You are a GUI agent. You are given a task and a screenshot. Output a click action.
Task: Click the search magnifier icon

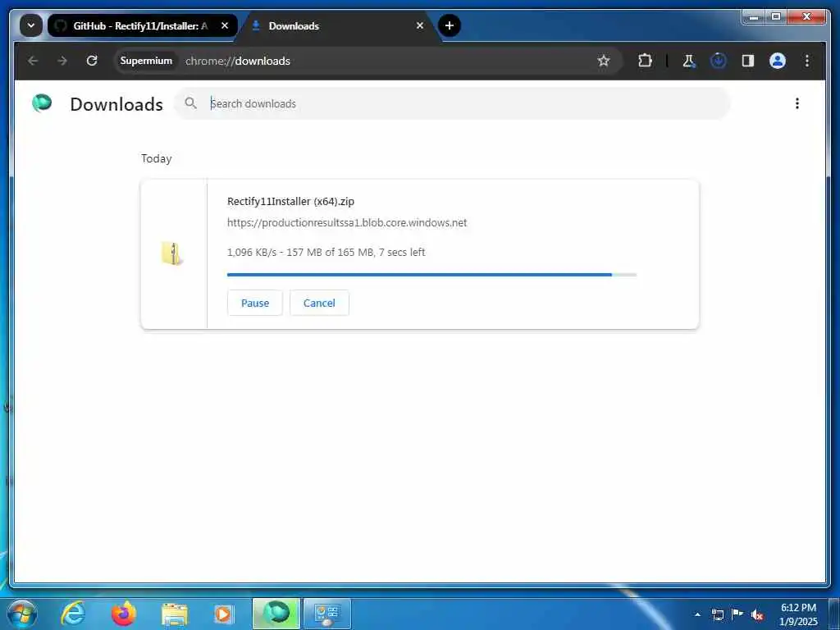[190, 103]
